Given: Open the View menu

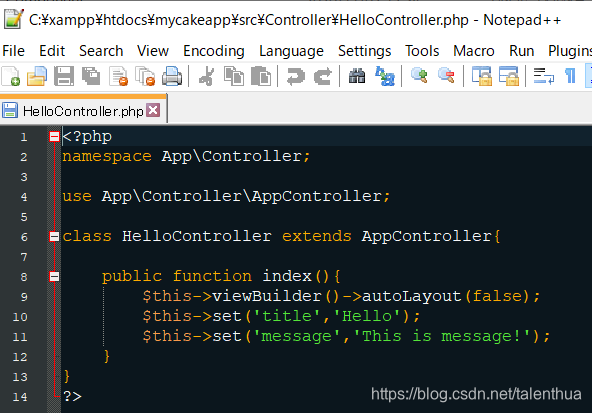Looking at the screenshot, I should coord(153,51).
